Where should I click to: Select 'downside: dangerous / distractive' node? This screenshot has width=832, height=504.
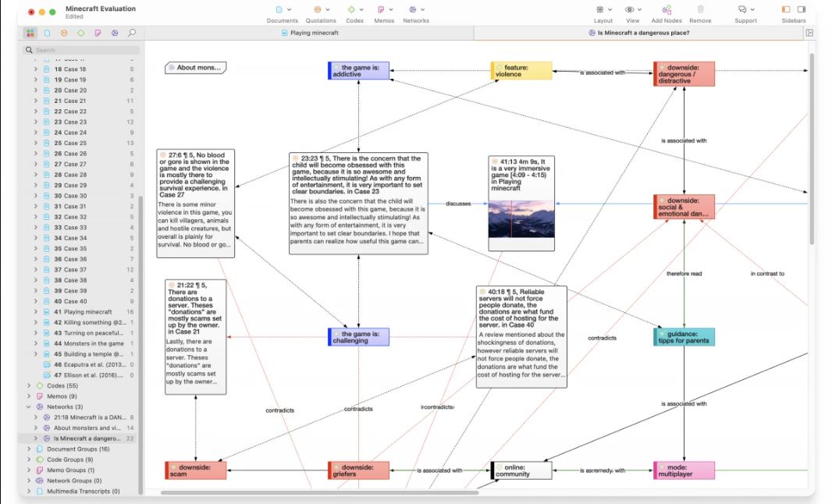[x=684, y=74]
